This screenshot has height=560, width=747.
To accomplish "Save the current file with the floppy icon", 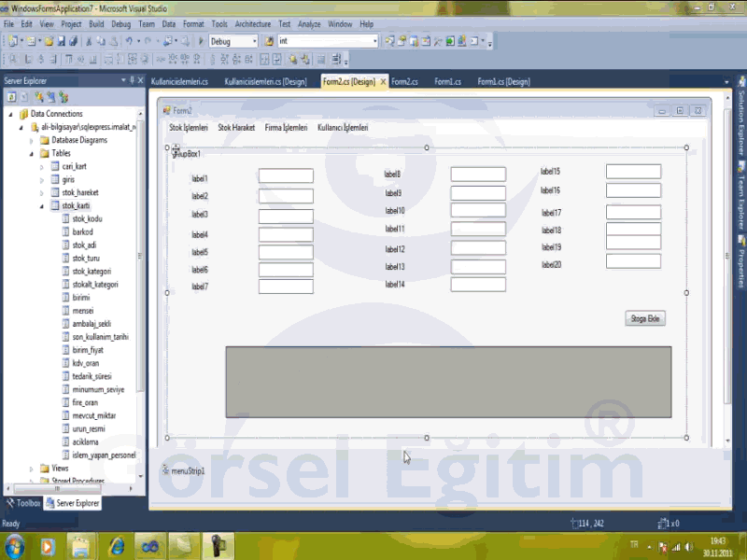I will pyautogui.click(x=61, y=41).
